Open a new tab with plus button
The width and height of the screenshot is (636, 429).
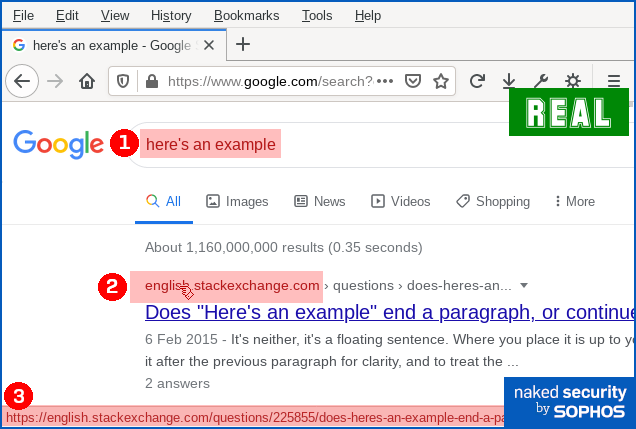tap(243, 44)
